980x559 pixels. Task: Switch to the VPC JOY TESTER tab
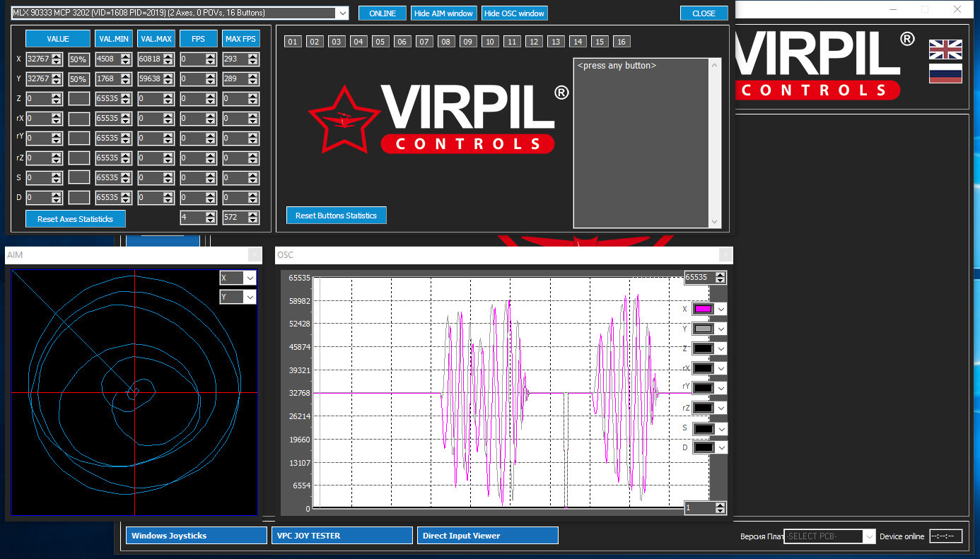(x=342, y=536)
